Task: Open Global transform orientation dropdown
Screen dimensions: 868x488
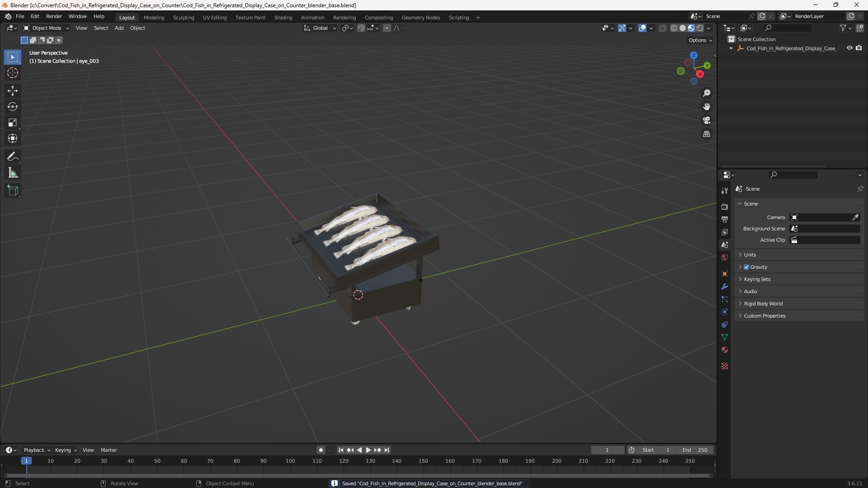Action: pyautogui.click(x=320, y=28)
